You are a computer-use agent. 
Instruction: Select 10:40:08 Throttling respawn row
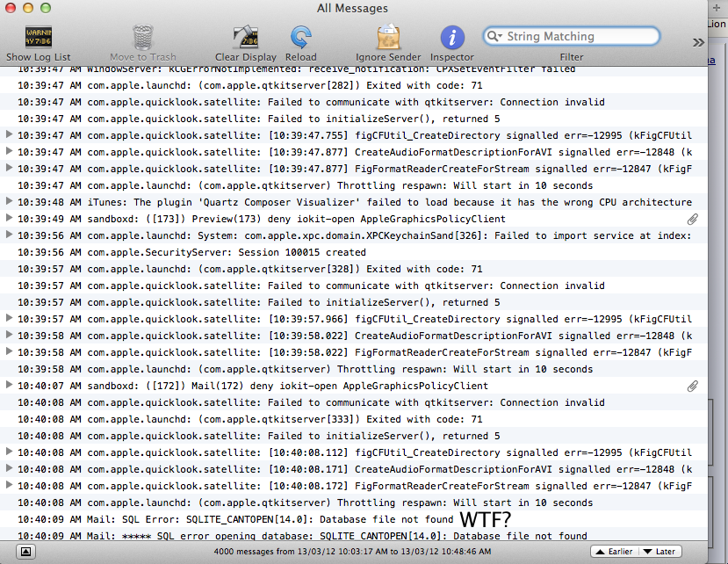click(354, 503)
